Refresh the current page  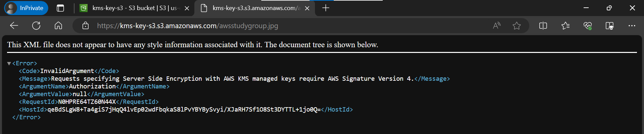36,25
